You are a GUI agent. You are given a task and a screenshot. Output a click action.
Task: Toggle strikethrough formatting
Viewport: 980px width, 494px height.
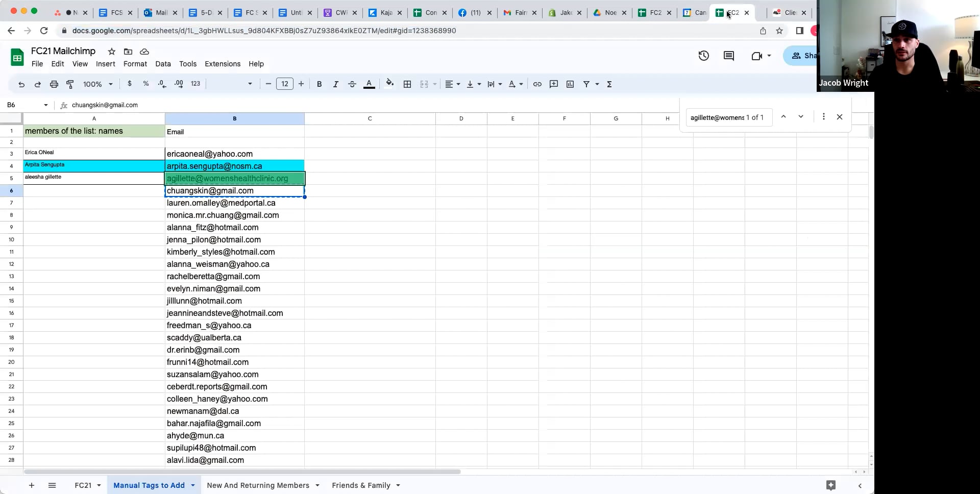pyautogui.click(x=352, y=84)
